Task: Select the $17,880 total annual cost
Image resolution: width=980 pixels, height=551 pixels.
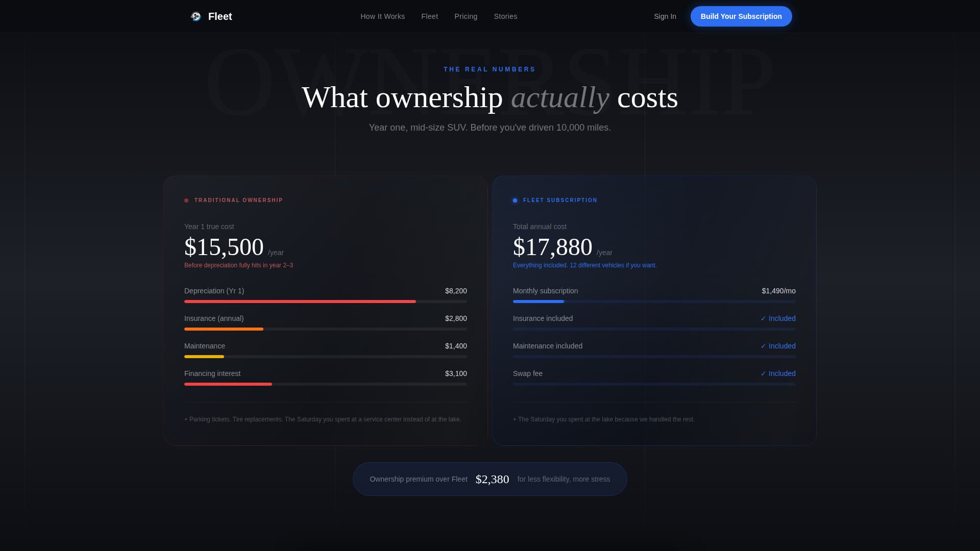Action: pyautogui.click(x=553, y=247)
